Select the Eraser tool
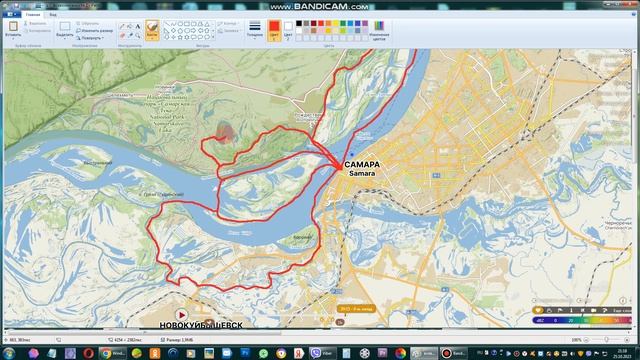Image resolution: width=640 pixels, height=360 pixels. click(x=122, y=36)
